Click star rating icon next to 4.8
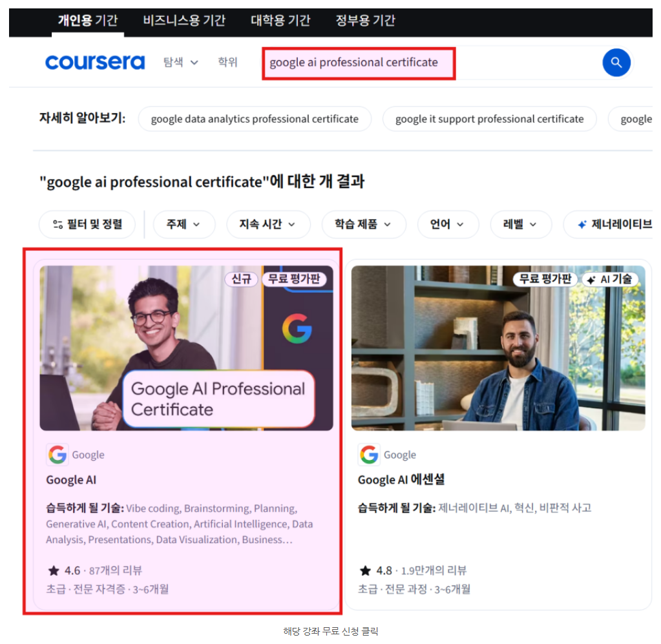 point(365,570)
